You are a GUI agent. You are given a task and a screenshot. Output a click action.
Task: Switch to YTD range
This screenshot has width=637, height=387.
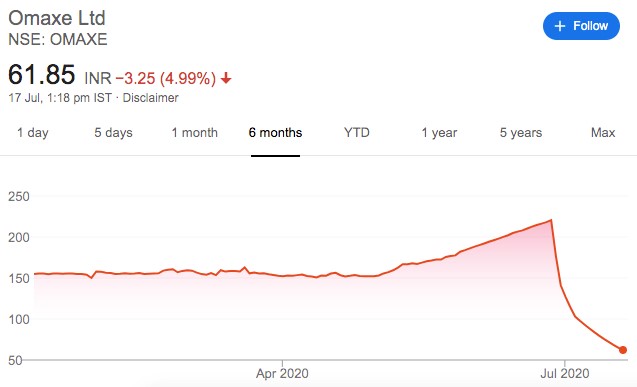click(357, 133)
